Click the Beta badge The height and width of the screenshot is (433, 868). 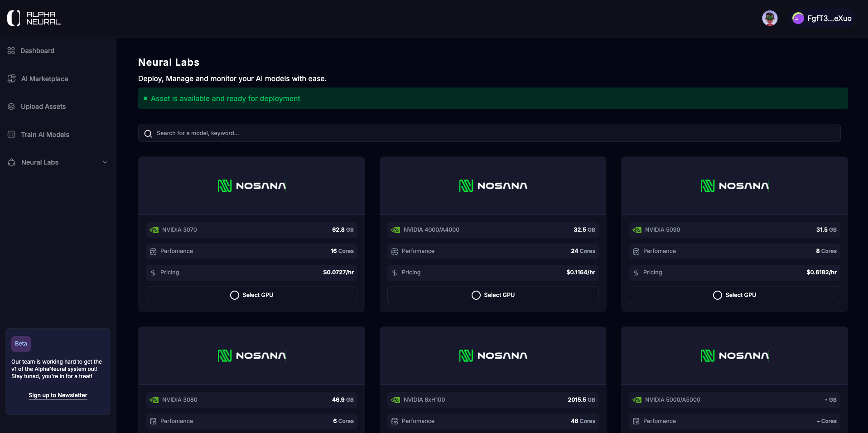21,344
